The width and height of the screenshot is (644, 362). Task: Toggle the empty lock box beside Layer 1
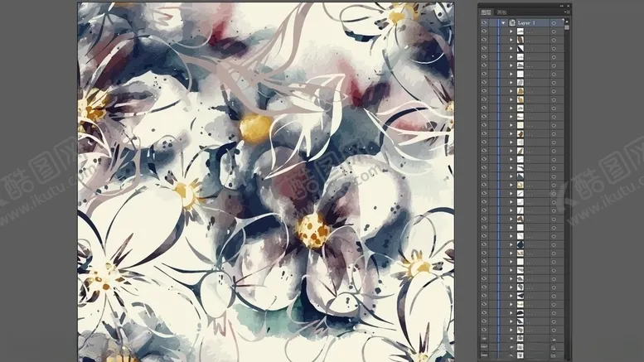click(x=493, y=23)
